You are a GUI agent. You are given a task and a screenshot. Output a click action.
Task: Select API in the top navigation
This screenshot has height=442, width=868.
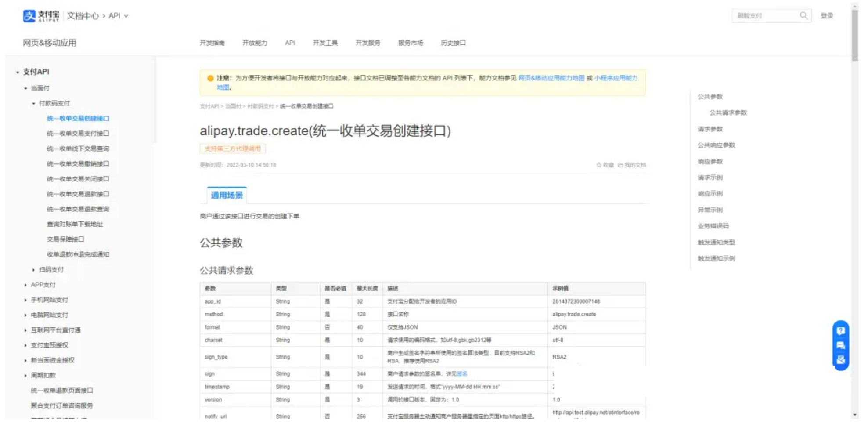pos(290,43)
